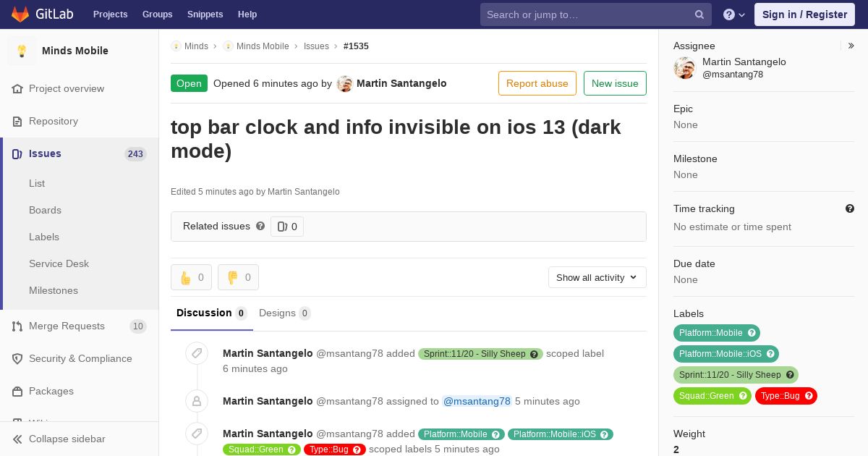
Task: Click Sign in / Register button
Action: [x=804, y=14]
